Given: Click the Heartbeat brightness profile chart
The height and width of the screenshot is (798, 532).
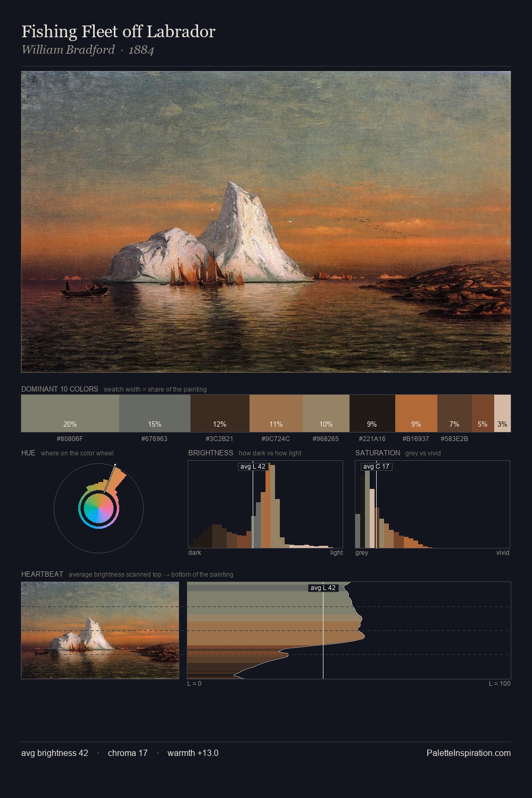Looking at the screenshot, I should (349, 630).
